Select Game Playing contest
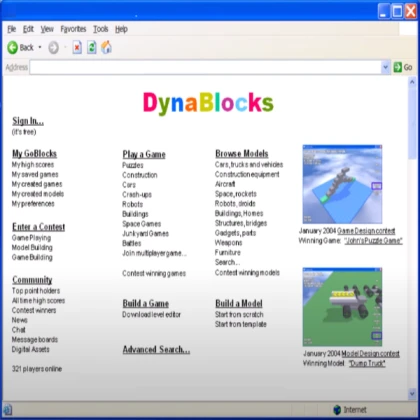Screen dimensions: 420x420 click(31, 238)
